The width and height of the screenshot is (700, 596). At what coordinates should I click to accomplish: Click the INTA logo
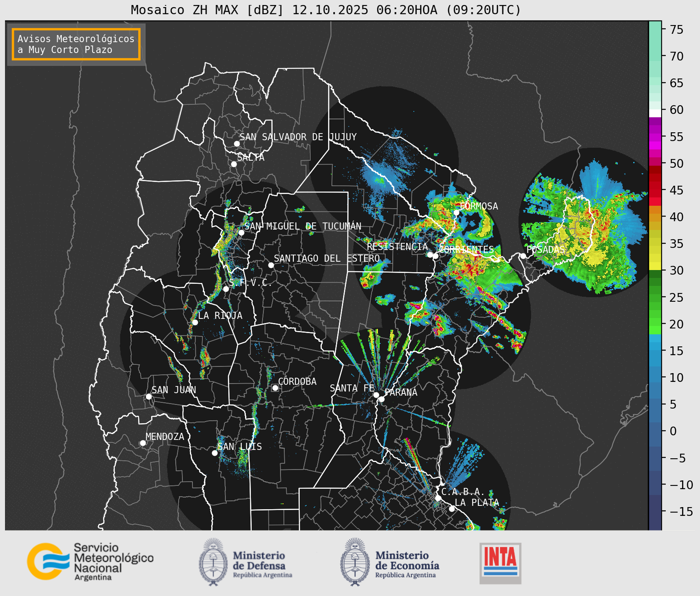click(x=500, y=563)
